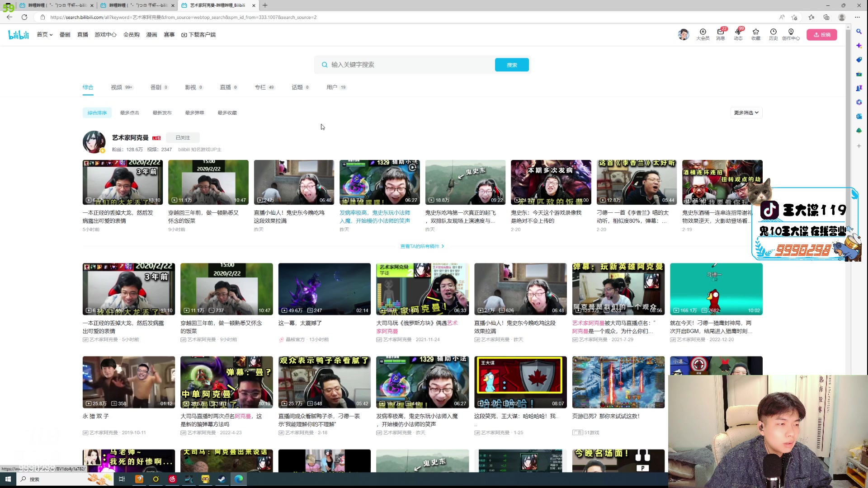868x488 pixels.
Task: Open video thumbnail 这一幕，太震撼了
Action: (x=325, y=289)
